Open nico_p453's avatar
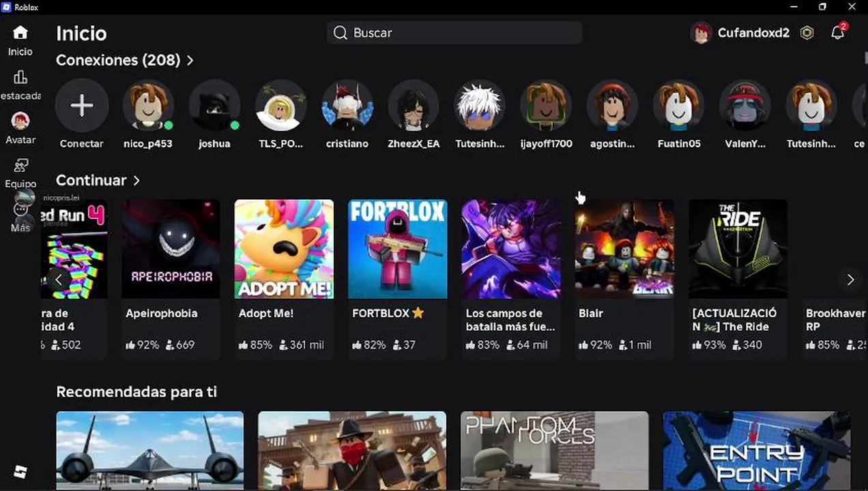This screenshot has width=868, height=491. [x=148, y=106]
